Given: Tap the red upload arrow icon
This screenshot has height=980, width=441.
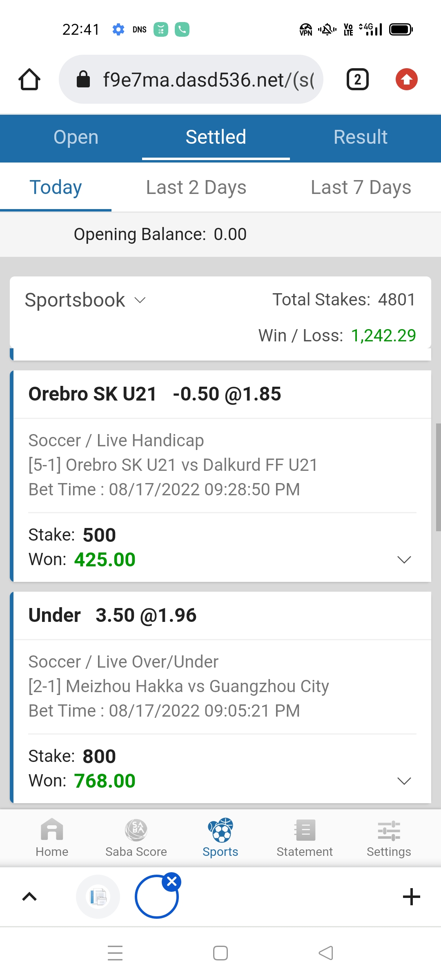Looking at the screenshot, I should pos(407,79).
